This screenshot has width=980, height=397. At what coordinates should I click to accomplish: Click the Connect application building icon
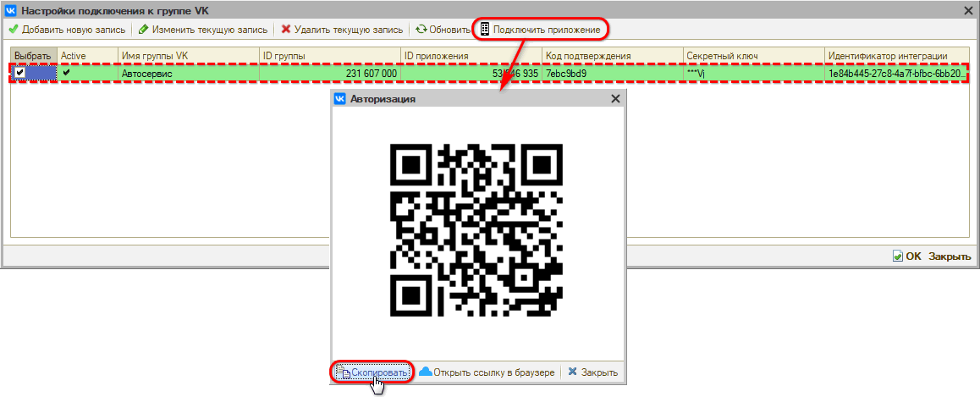tap(485, 30)
